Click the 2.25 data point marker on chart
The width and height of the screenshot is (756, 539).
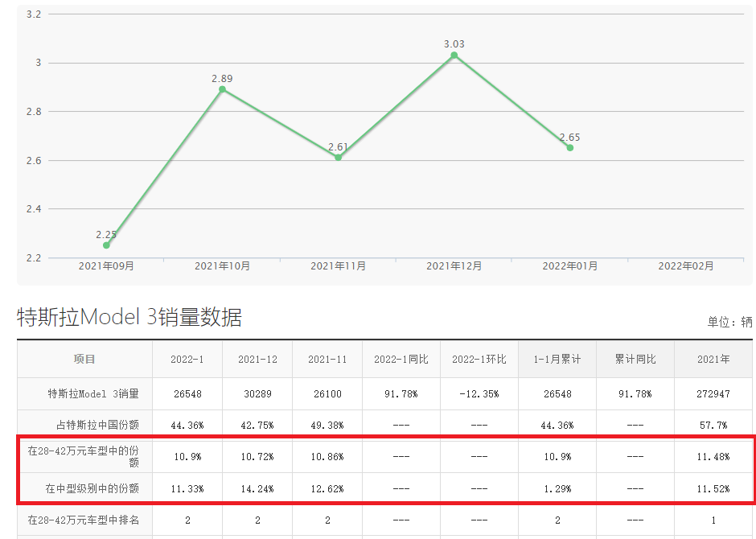tap(106, 245)
